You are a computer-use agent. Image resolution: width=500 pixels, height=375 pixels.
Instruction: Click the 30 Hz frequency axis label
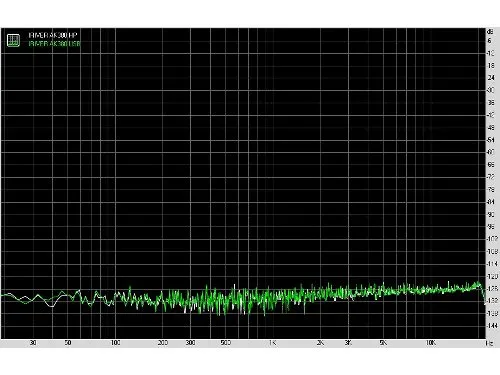pos(33,343)
